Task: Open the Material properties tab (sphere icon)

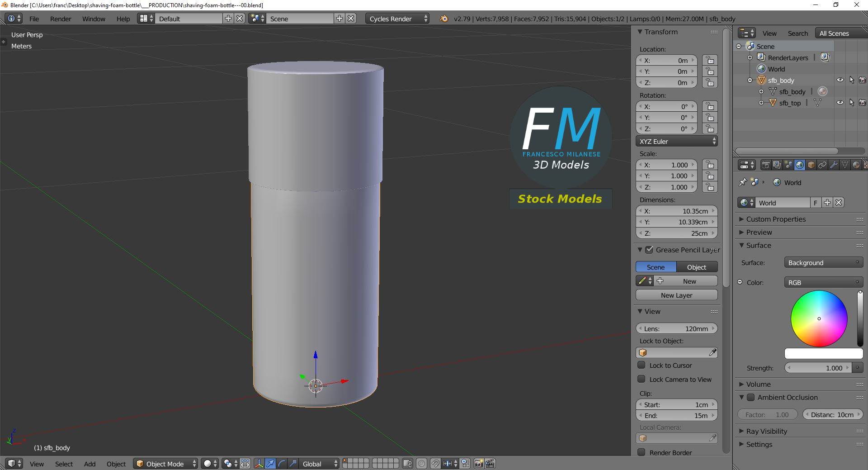Action: click(856, 165)
